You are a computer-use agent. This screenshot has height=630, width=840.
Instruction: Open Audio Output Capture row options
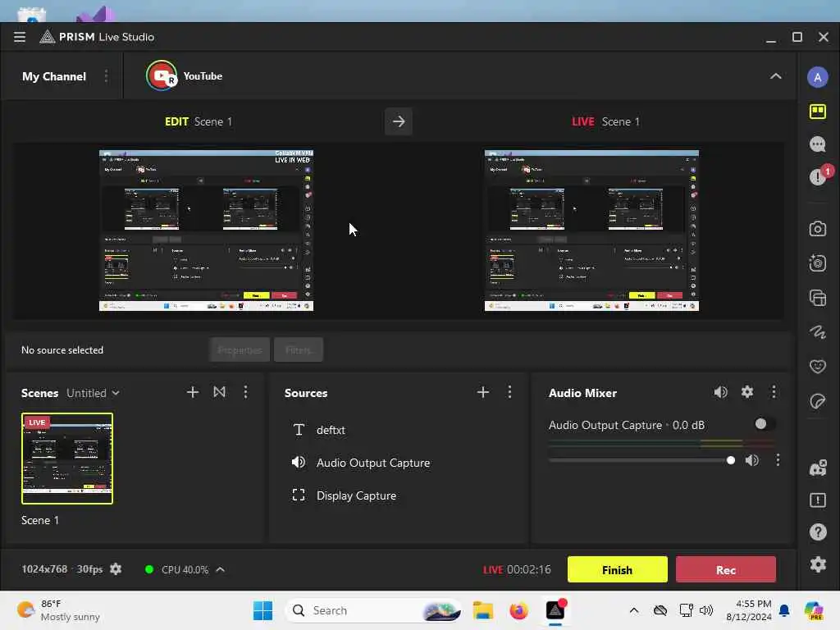tap(778, 460)
